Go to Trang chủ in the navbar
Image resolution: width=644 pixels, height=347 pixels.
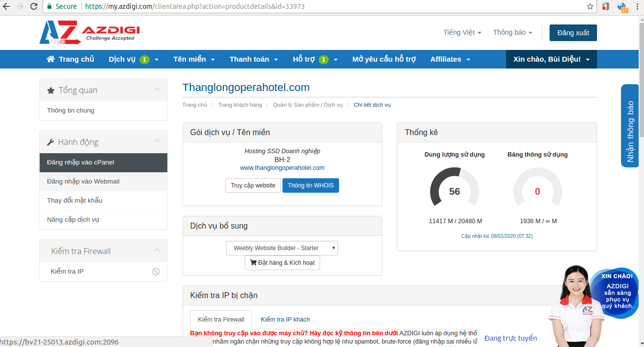pyautogui.click(x=70, y=59)
